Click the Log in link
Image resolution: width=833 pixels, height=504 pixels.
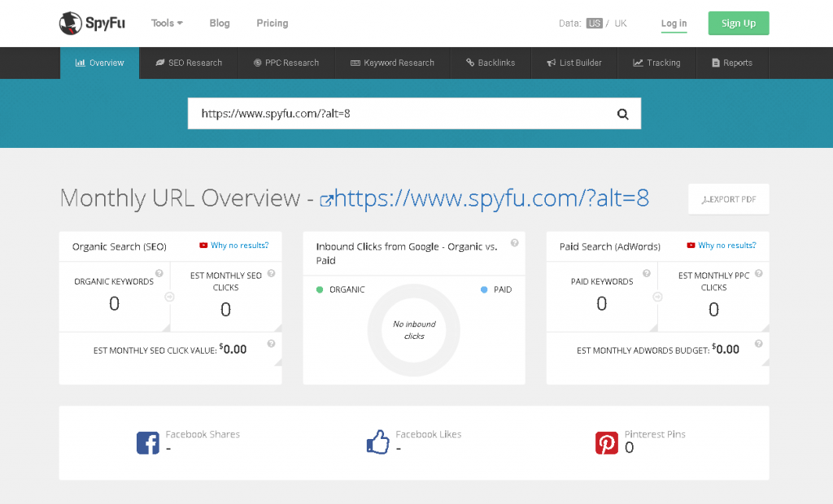pyautogui.click(x=674, y=24)
